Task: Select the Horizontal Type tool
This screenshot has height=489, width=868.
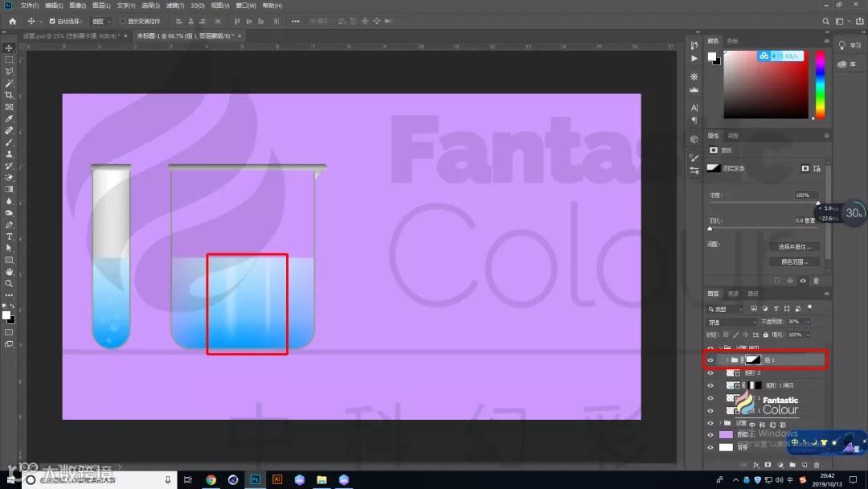Action: pyautogui.click(x=9, y=236)
